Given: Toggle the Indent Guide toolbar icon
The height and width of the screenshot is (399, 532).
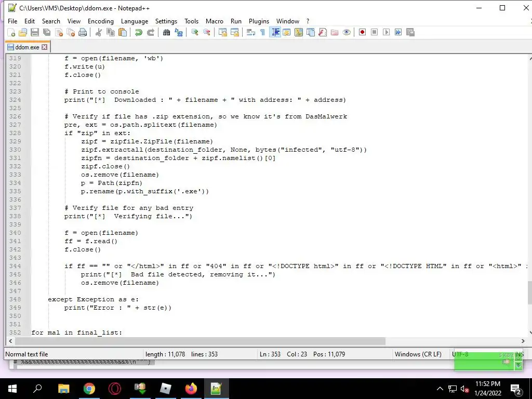Looking at the screenshot, I should [275, 32].
